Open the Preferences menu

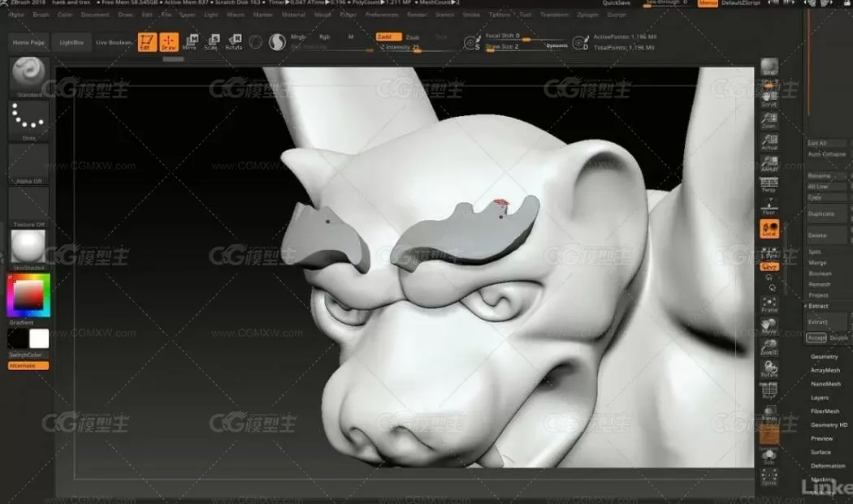[x=382, y=15]
